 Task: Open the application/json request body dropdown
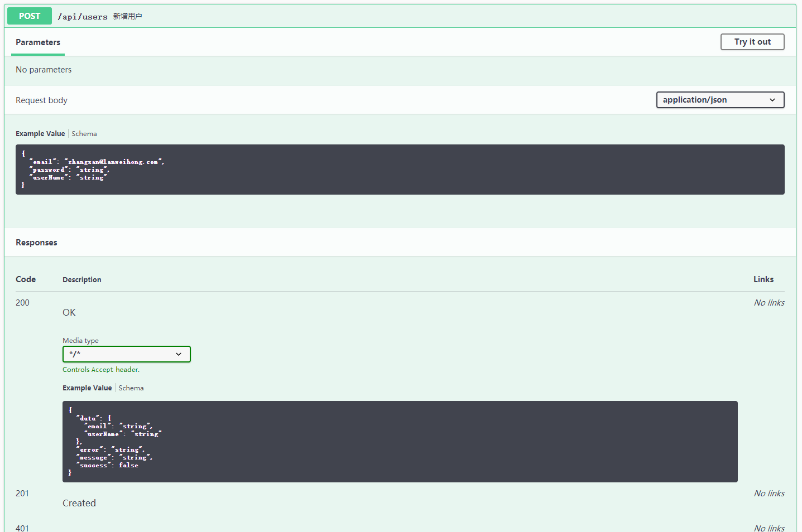[720, 100]
